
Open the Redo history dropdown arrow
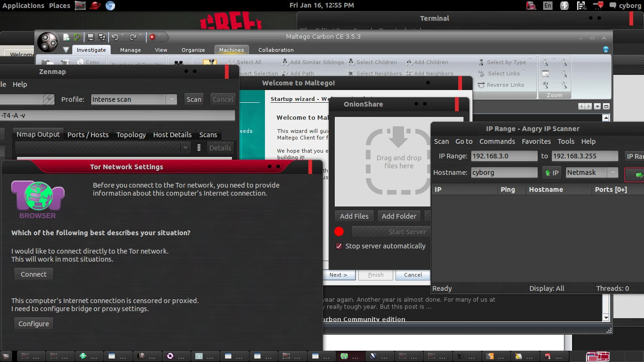pos(140,36)
